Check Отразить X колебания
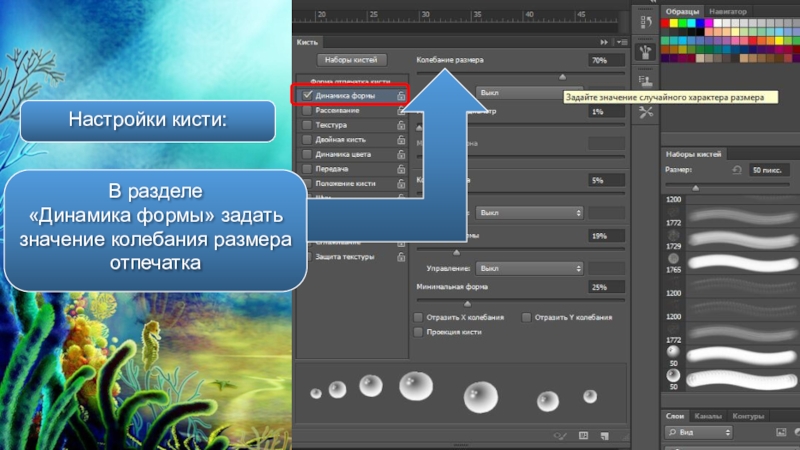Screen dimensions: 800x450 (x=418, y=317)
